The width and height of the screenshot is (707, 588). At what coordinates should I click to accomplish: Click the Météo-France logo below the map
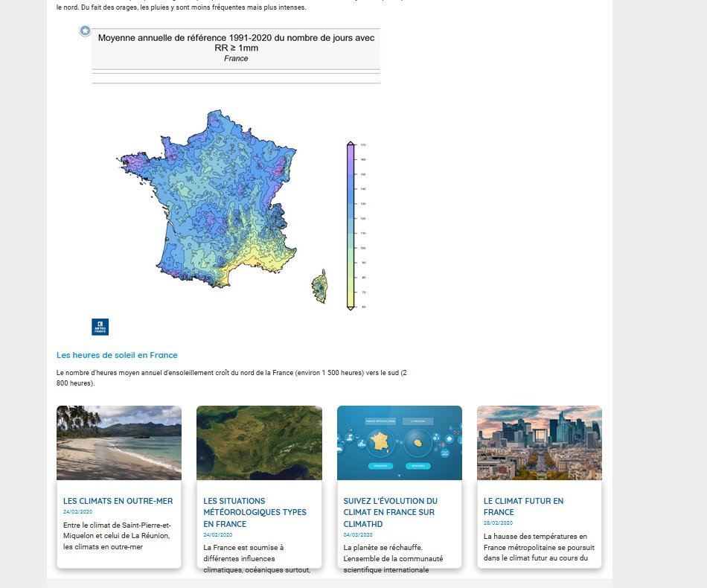100,327
